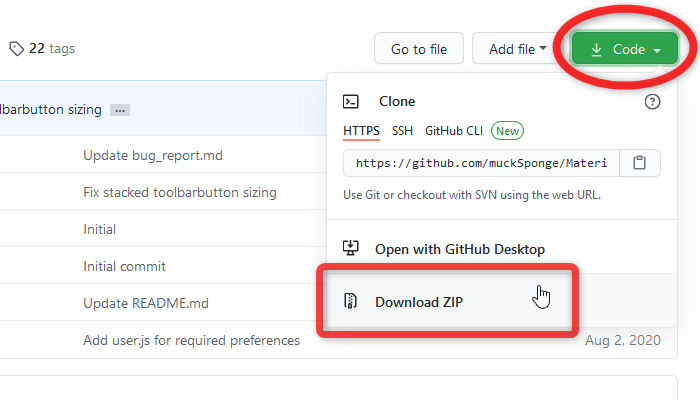The width and height of the screenshot is (700, 400).
Task: Open the green Code dropdown button
Action: [625, 49]
